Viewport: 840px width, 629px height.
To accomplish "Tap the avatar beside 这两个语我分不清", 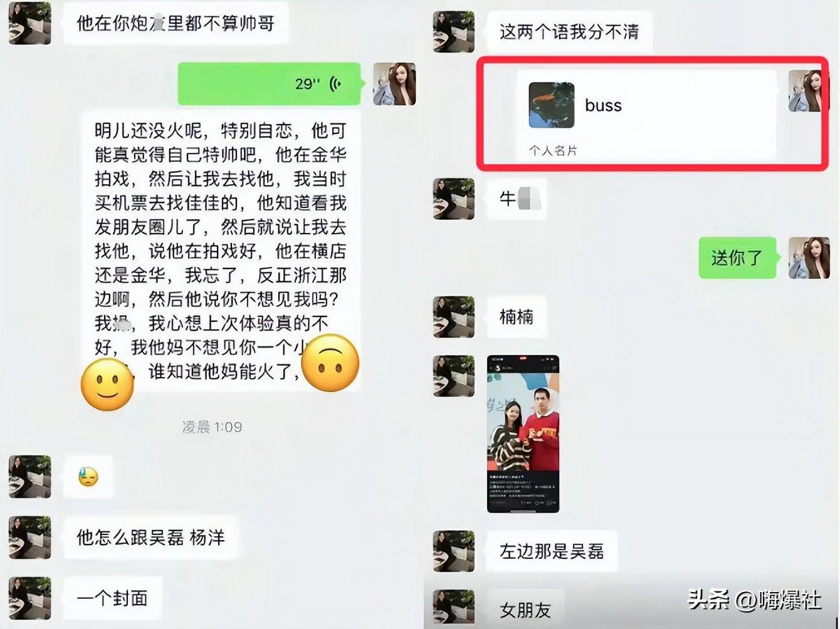I will [x=453, y=31].
